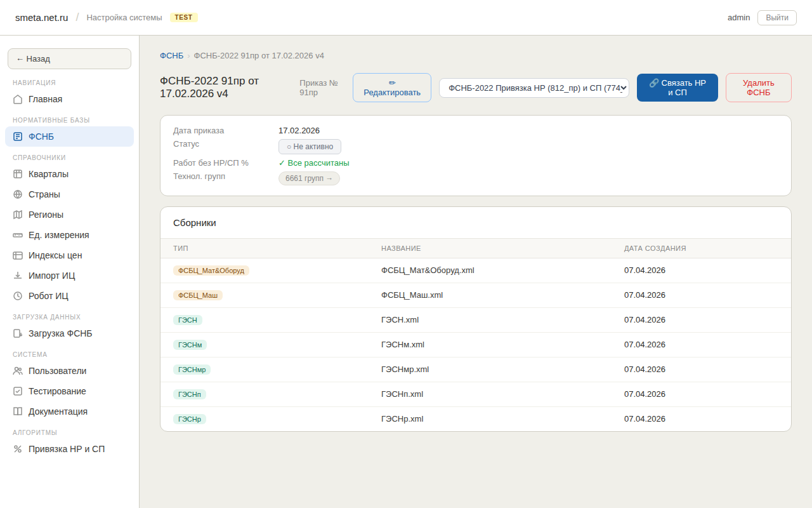Viewport: 812px width, 508px height.
Task: Click the percent icon for Привязка НР и СП
Action: (x=18, y=449)
